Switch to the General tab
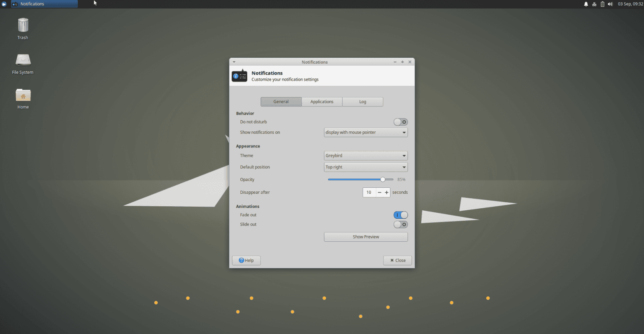644x334 pixels. point(281,102)
